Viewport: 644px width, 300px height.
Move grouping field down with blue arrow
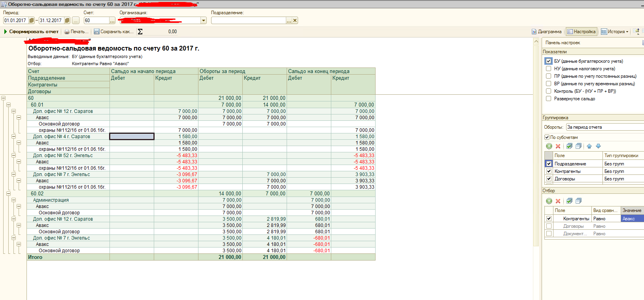598,146
